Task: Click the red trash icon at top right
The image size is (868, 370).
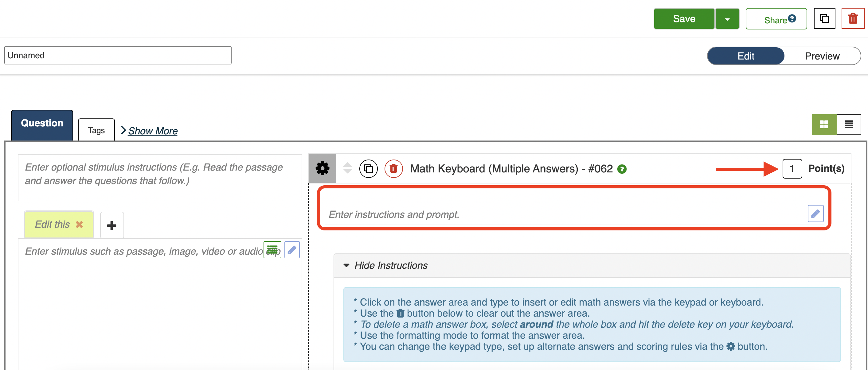Action: pos(853,18)
